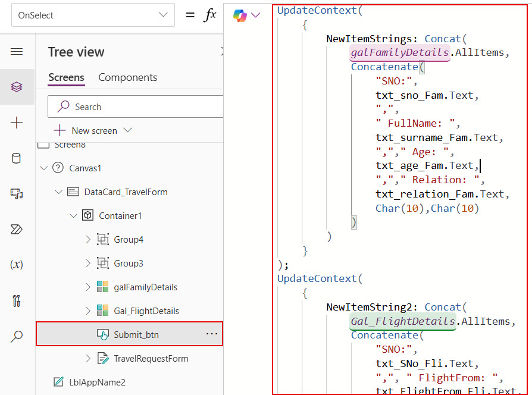This screenshot has width=532, height=395.
Task: Select LblAppName2 in tree view
Action: point(97,382)
